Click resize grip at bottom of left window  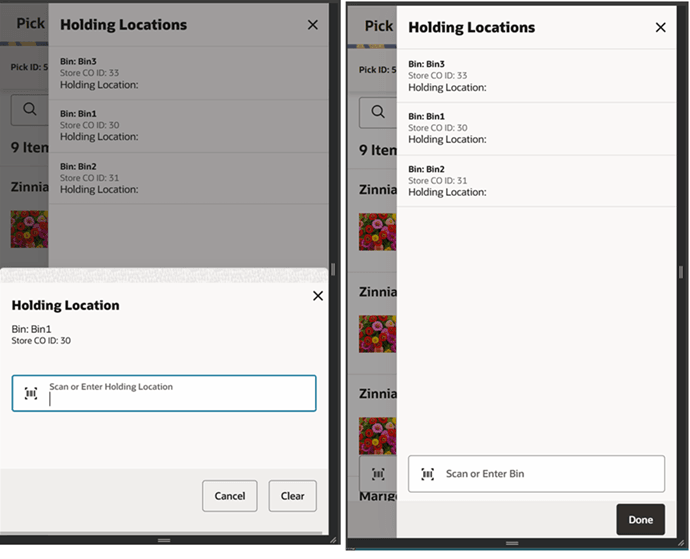(164, 540)
